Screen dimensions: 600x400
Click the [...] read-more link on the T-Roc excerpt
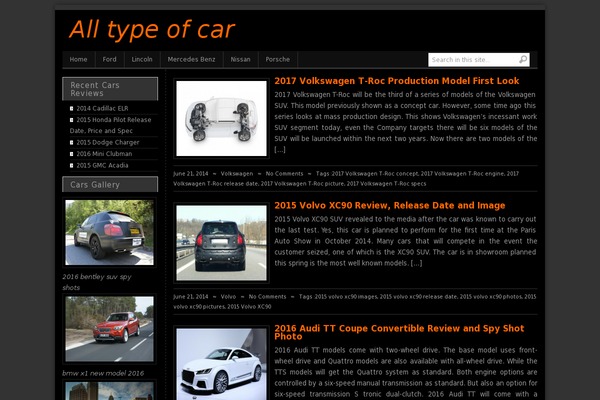280,150
